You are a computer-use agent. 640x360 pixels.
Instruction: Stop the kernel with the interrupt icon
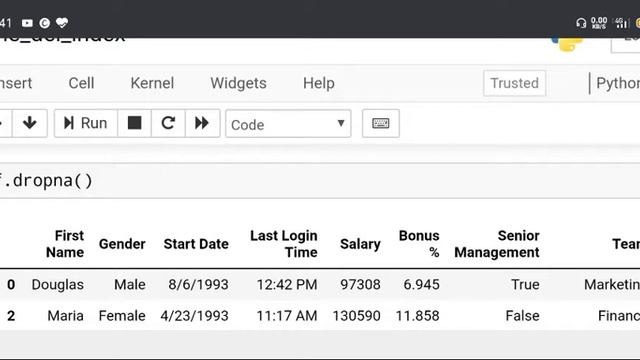tap(134, 123)
